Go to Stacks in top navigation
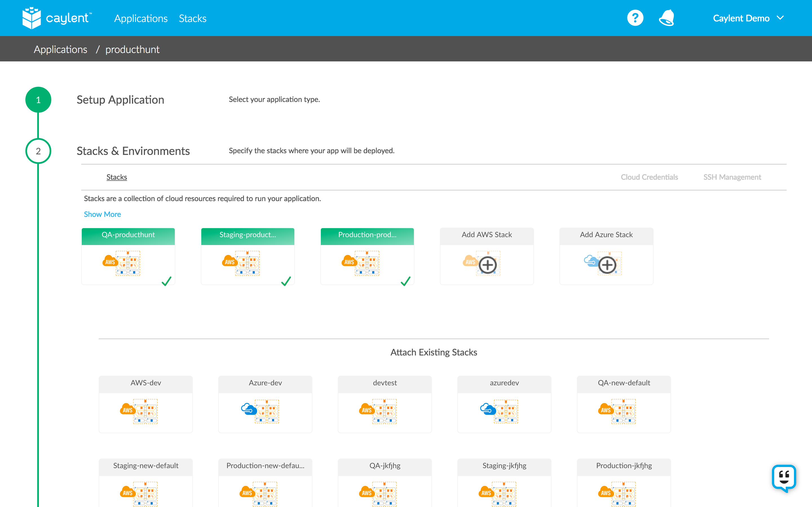The image size is (812, 507). pos(192,18)
